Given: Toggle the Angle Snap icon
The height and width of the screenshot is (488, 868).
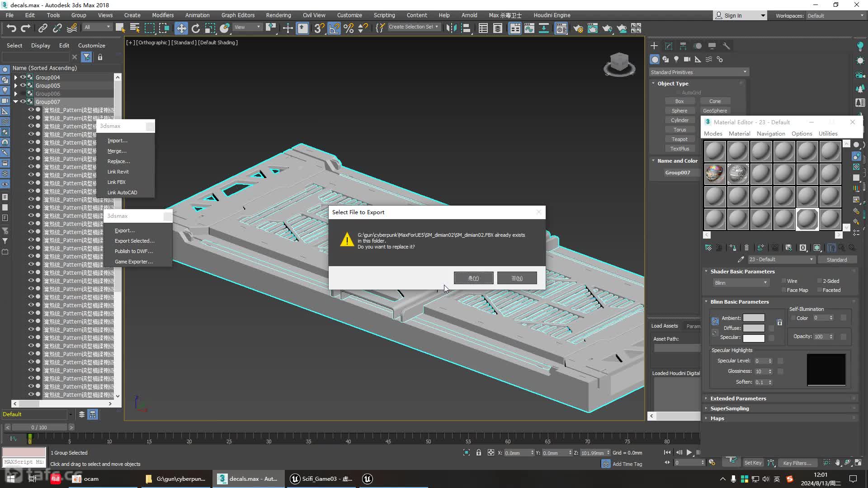Looking at the screenshot, I should click(334, 28).
